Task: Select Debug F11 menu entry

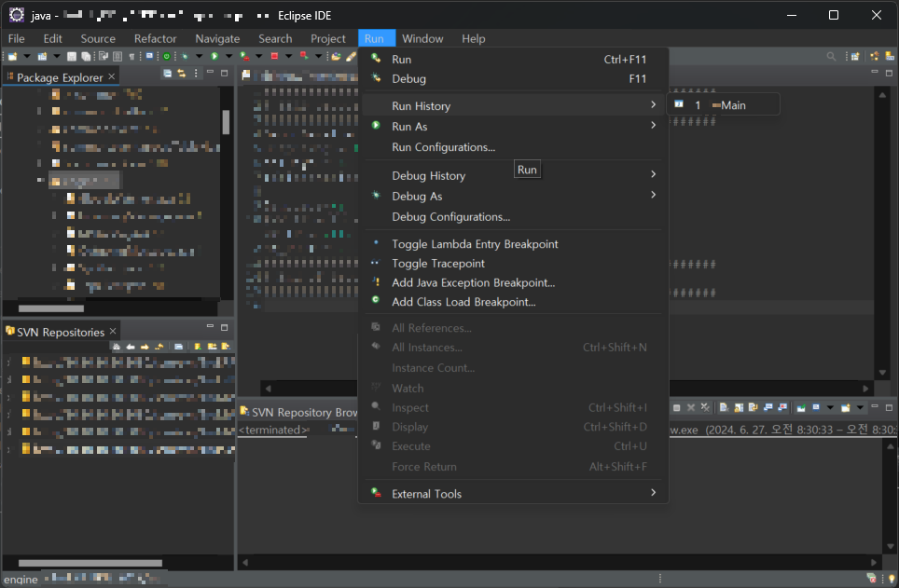Action: [513, 78]
